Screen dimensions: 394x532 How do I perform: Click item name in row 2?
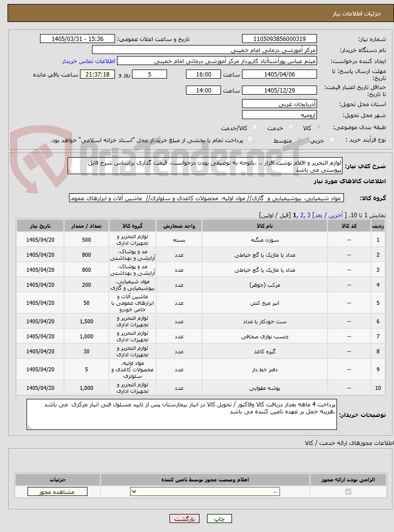[265, 255]
